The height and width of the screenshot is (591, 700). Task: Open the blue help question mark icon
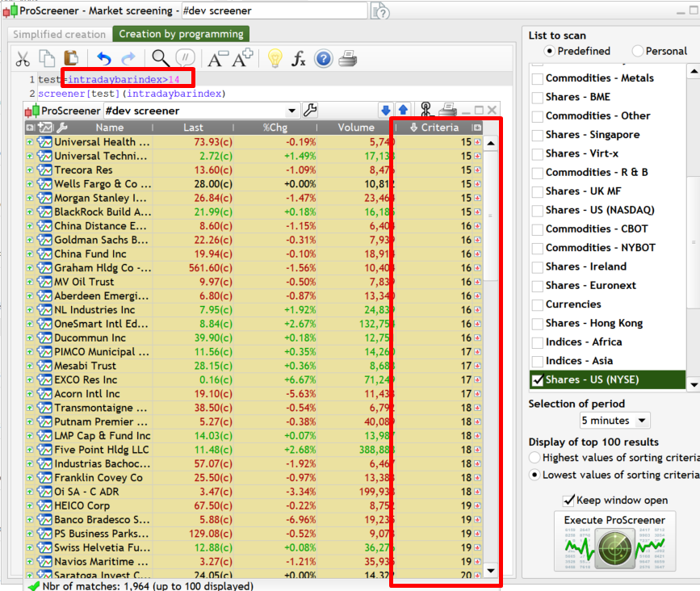[324, 58]
